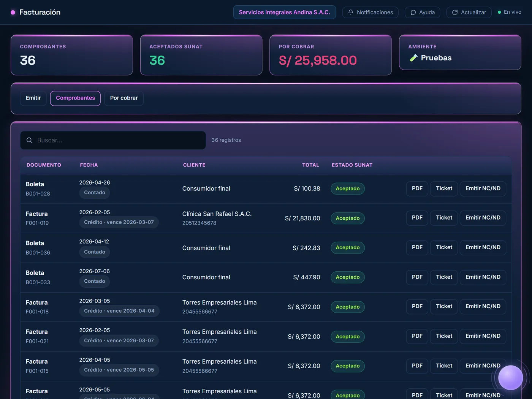The image size is (532, 399).
Task: Emitir NC/ND for Boleta B001-033
Action: click(483, 277)
